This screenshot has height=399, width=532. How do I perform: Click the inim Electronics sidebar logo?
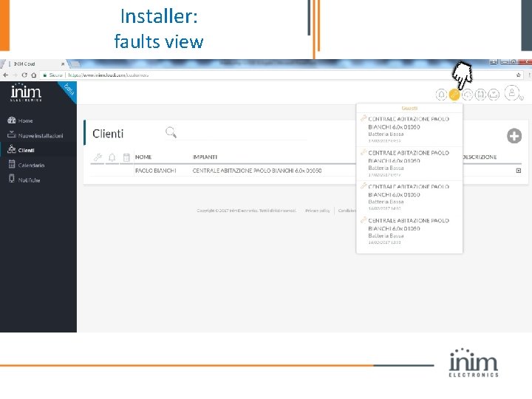26,92
